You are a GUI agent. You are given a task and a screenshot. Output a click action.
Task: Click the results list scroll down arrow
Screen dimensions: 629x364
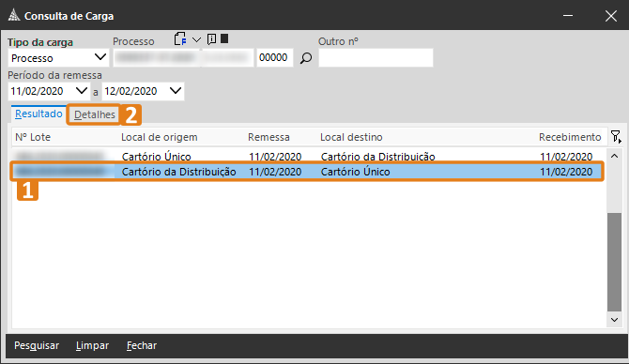(x=614, y=320)
